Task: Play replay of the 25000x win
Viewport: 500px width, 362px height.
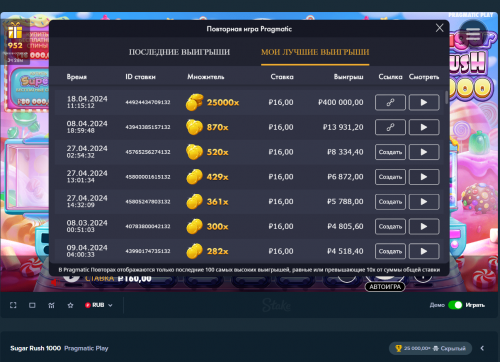Action: (x=424, y=102)
